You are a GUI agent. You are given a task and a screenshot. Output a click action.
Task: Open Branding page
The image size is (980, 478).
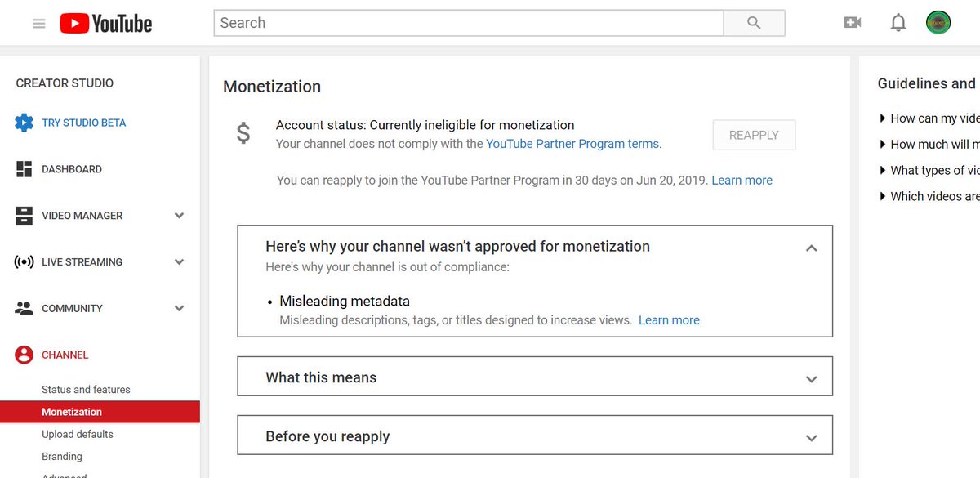(62, 457)
